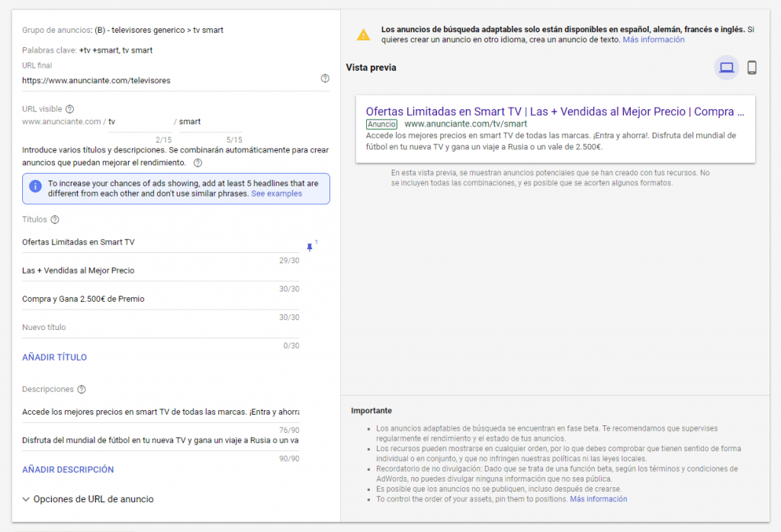Edit the URL final field
781x532 pixels.
(169, 81)
